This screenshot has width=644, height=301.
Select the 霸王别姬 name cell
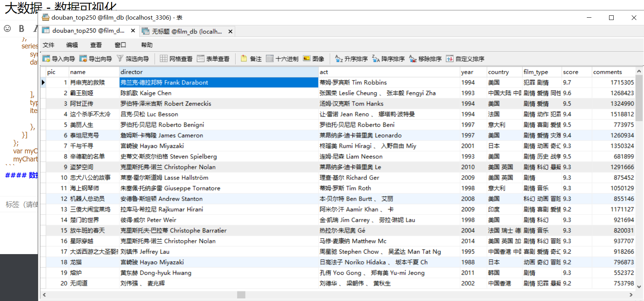coord(94,93)
